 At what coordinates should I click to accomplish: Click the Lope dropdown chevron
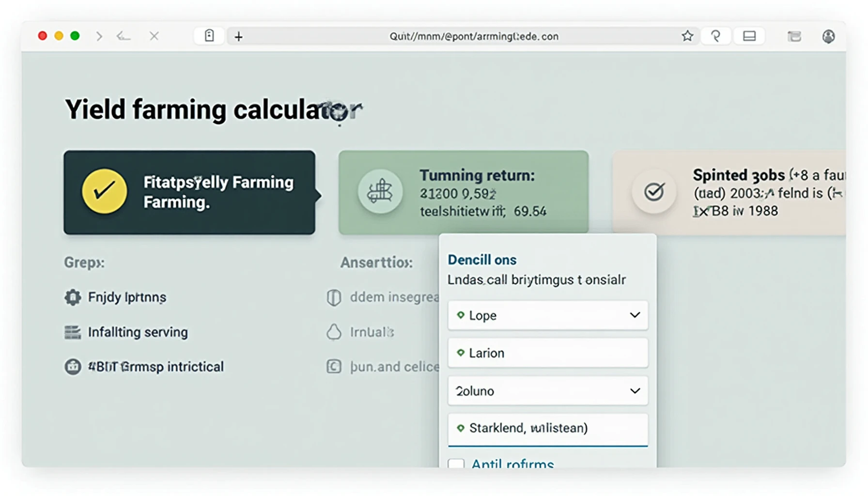coord(635,315)
